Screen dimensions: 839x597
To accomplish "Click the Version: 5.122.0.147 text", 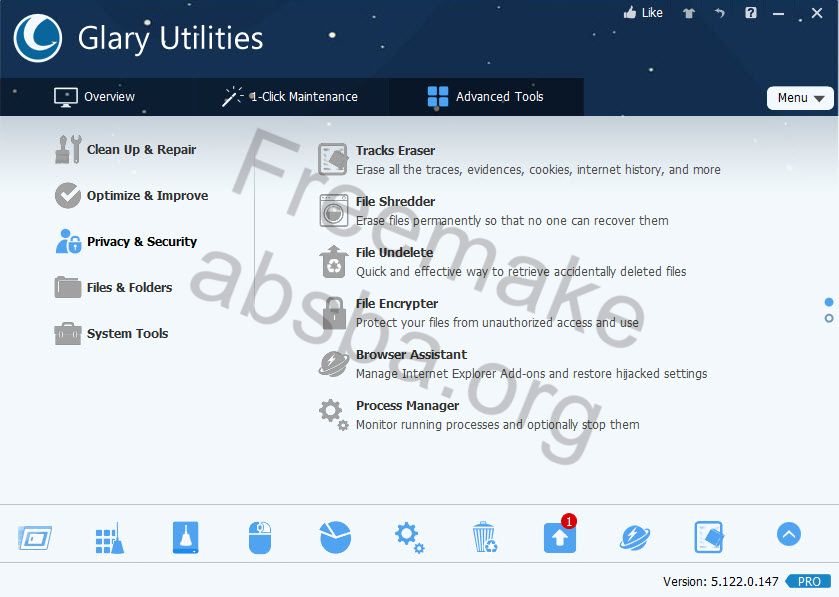I will (720, 581).
